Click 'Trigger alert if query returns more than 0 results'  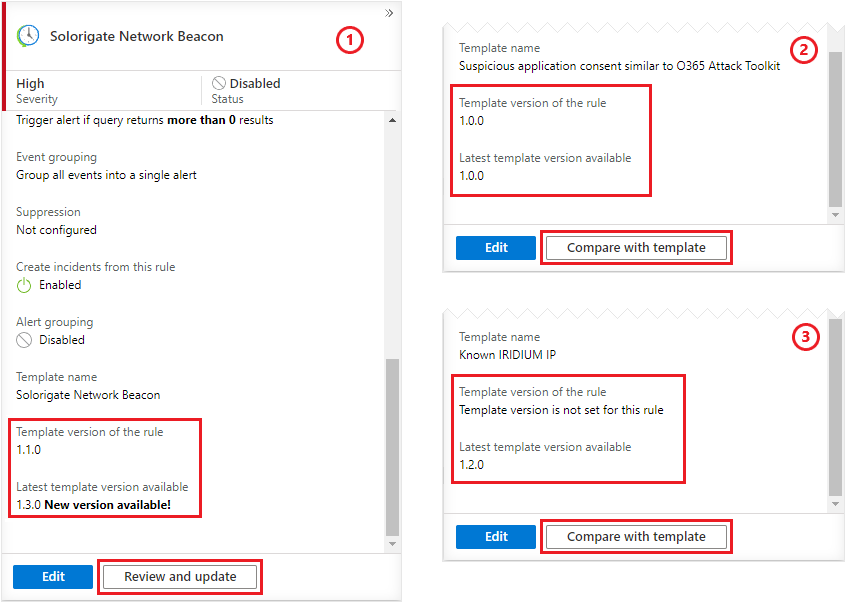[145, 120]
